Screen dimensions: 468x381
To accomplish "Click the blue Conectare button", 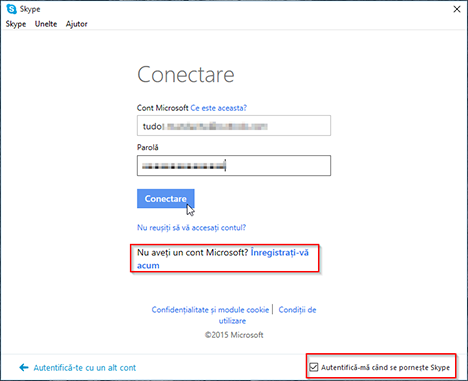I will click(166, 199).
